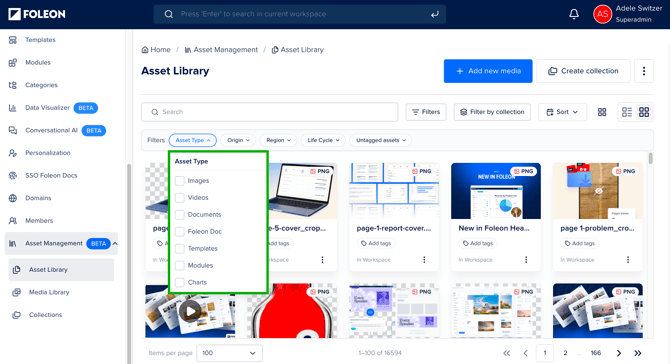Click the Media Library icon
The height and width of the screenshot is (364, 670).
pos(17,292)
